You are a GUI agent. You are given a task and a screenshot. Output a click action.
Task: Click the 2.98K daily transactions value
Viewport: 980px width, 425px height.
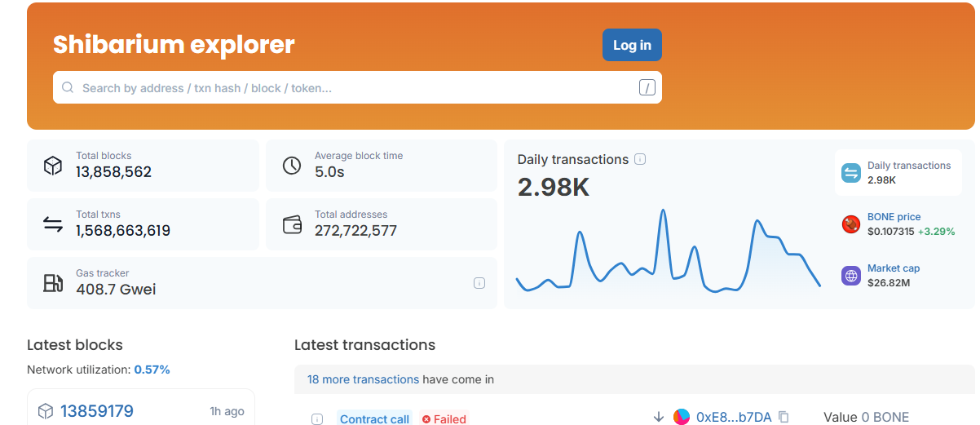pos(554,187)
